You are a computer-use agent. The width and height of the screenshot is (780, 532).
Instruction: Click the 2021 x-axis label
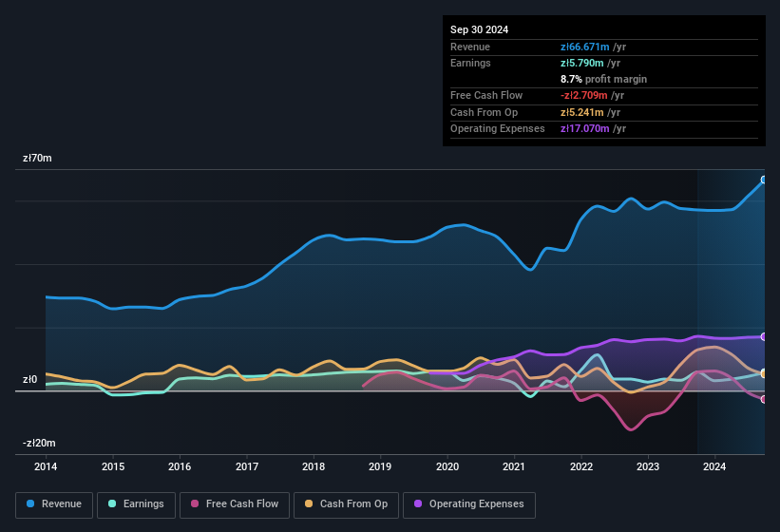(514, 466)
